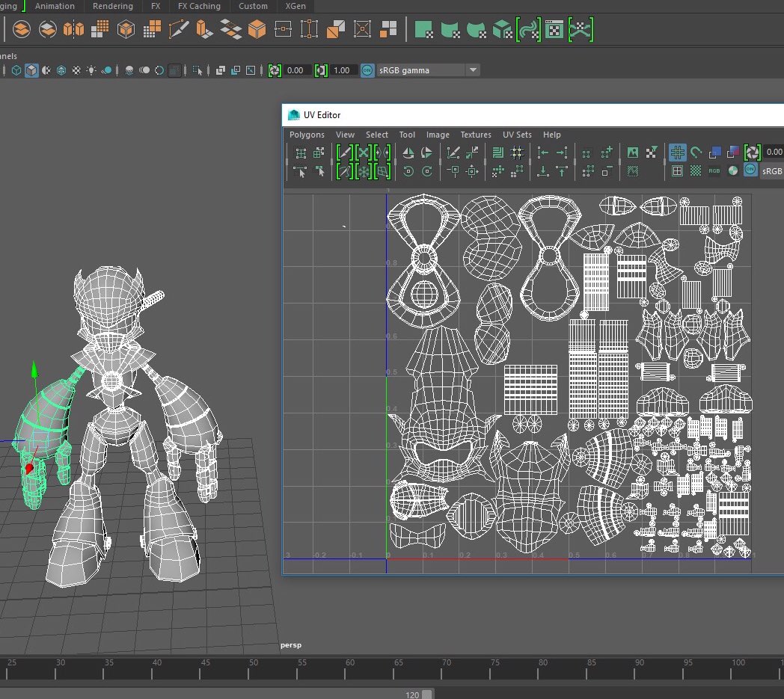Image resolution: width=784 pixels, height=699 pixels.
Task: Select the Mirror geometry shelf tool
Action: tap(73, 29)
